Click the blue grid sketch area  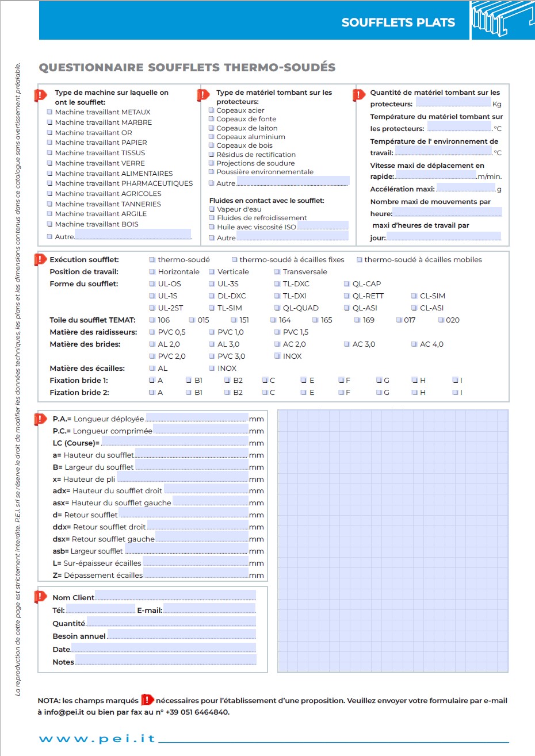[393, 540]
